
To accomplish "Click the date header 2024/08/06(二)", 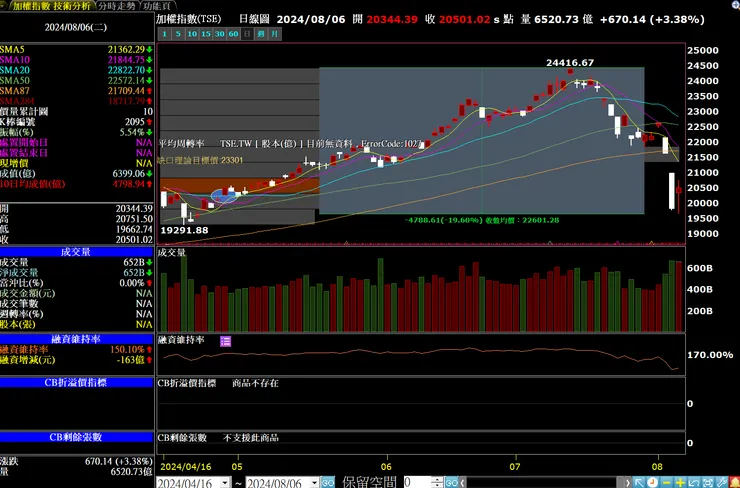I will coord(76,27).
